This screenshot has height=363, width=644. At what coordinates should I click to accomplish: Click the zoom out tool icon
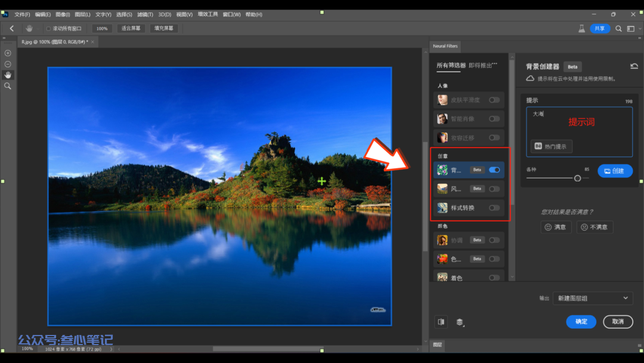click(8, 64)
